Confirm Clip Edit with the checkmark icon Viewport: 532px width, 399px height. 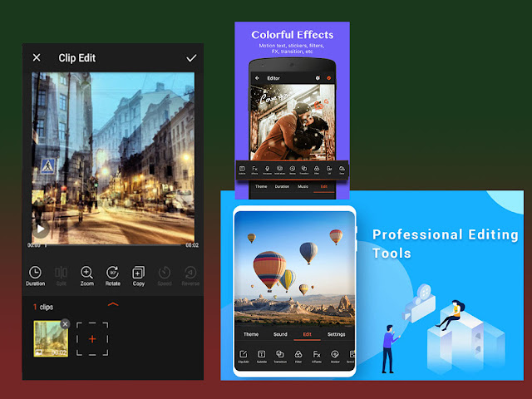tap(191, 58)
